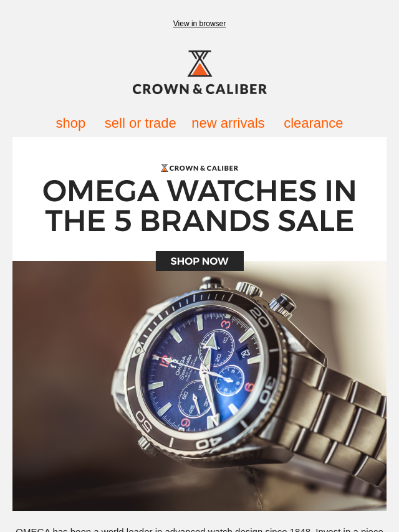Click the blue Omega watch dial center
The image size is (399, 532).
[x=203, y=368]
